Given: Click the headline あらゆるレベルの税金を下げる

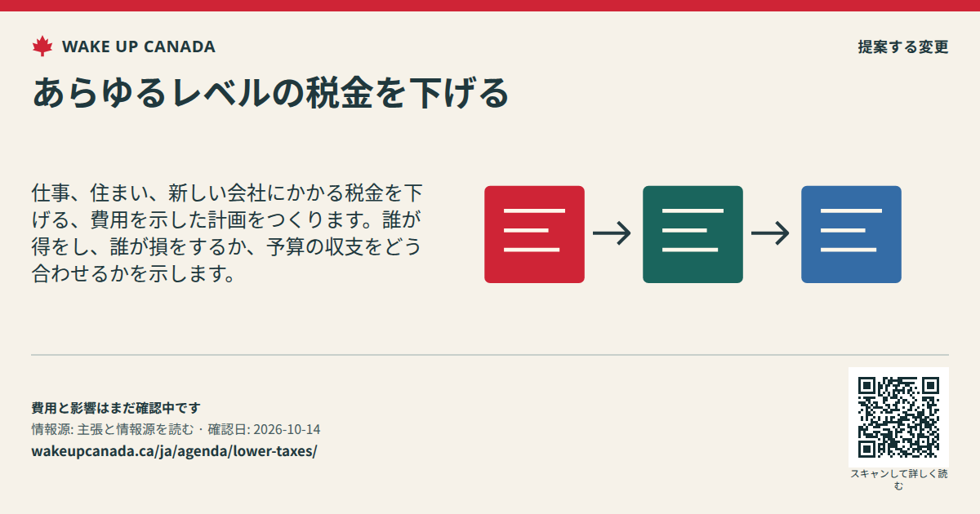Looking at the screenshot, I should tap(271, 93).
